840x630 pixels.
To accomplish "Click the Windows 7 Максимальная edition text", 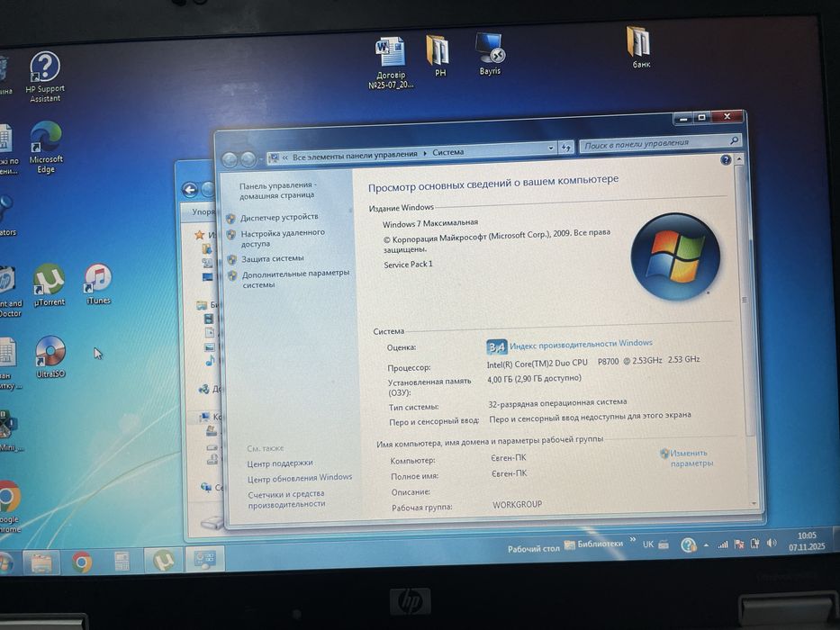I will click(429, 223).
